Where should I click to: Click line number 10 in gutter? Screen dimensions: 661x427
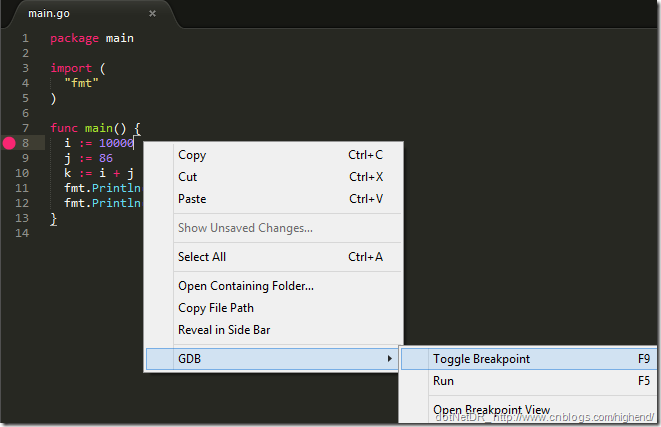22,173
